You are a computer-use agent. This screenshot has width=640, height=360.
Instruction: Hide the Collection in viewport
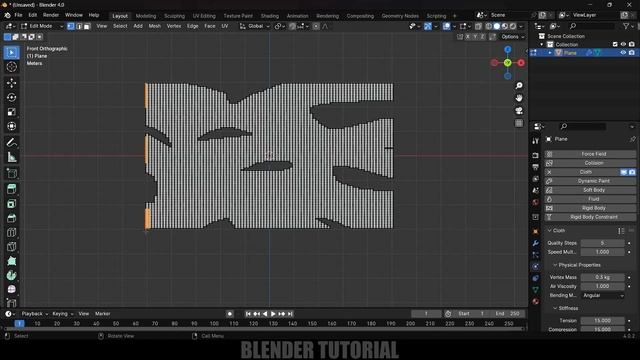click(623, 44)
